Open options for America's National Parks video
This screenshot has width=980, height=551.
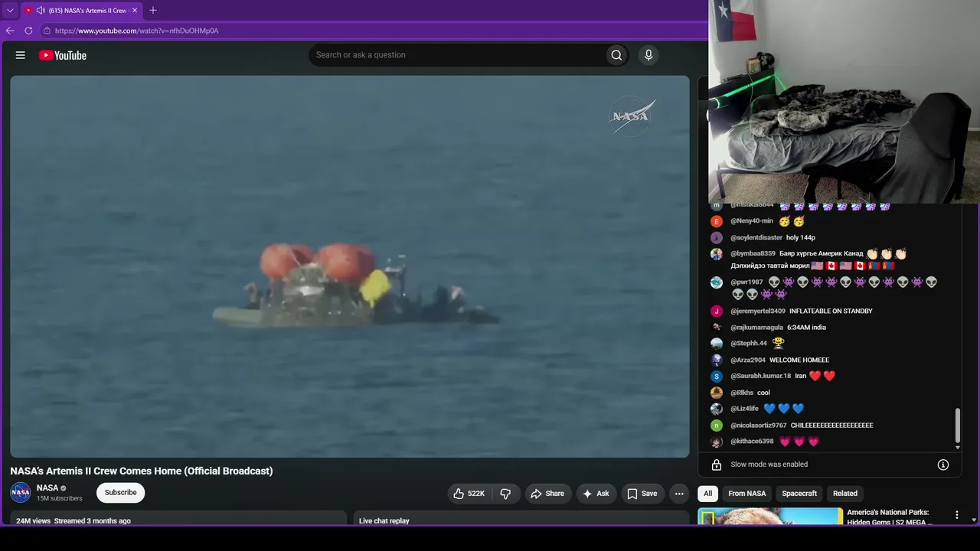[x=956, y=515]
